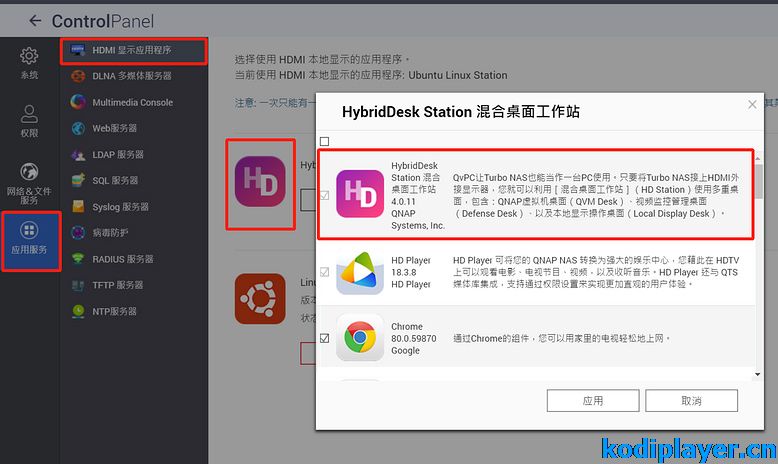Click the Syslog server icon
Viewport: 778px width, 464px height.
(78, 206)
